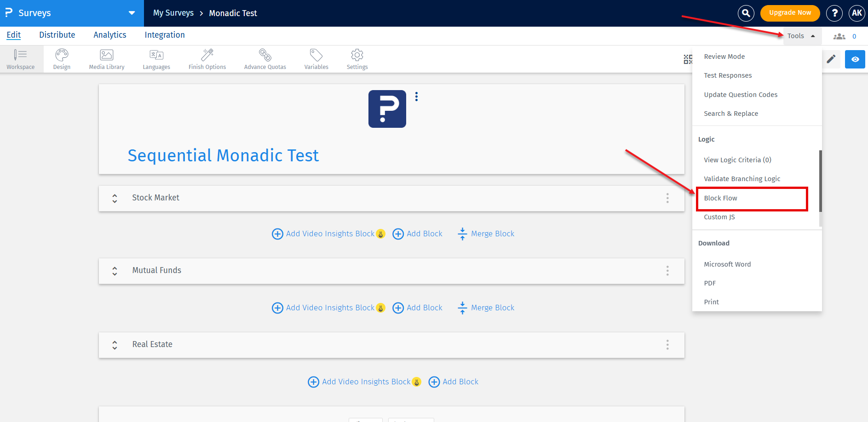Collapse the Stock Market block
This screenshot has width=868, height=422.
pos(115,198)
